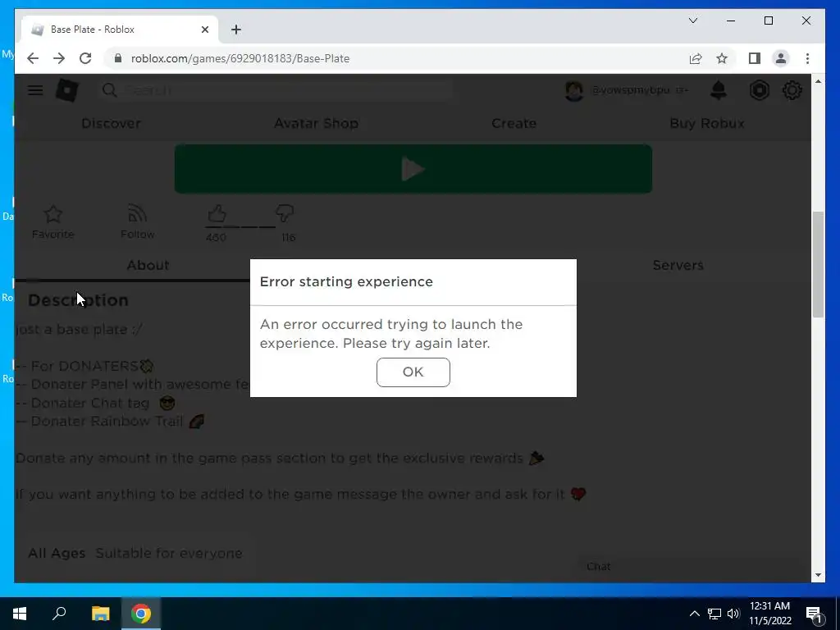This screenshot has width=840, height=630.
Task: Open the Create page
Action: (x=514, y=123)
